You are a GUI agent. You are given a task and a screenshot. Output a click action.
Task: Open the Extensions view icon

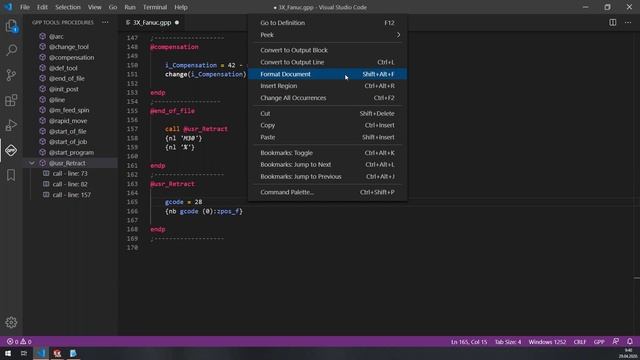[11, 100]
